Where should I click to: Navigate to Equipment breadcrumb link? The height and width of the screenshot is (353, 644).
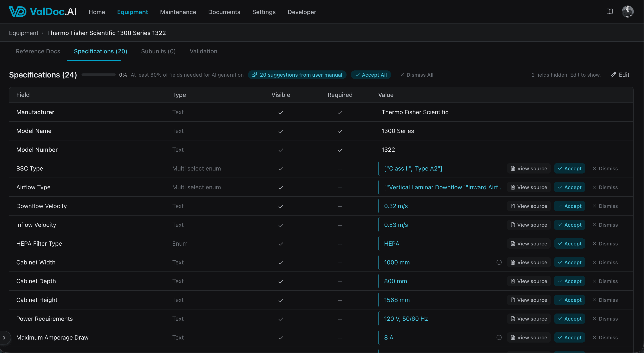tap(24, 33)
